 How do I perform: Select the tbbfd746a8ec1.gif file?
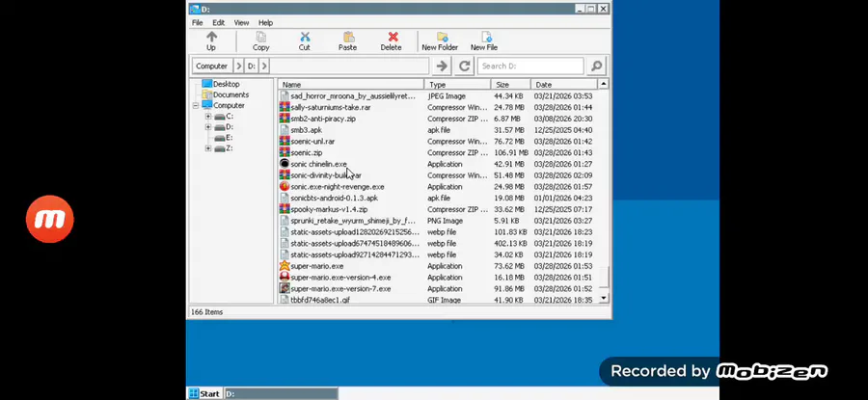point(320,300)
